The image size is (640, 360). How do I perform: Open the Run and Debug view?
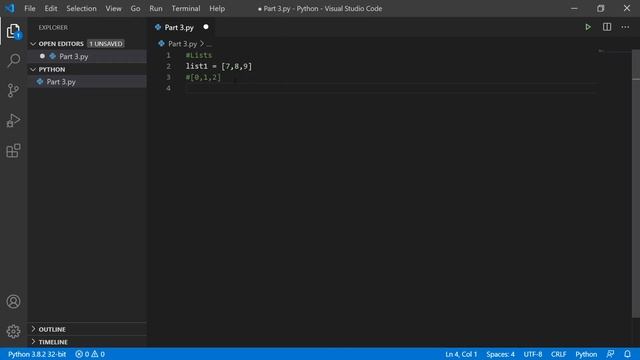tap(13, 120)
